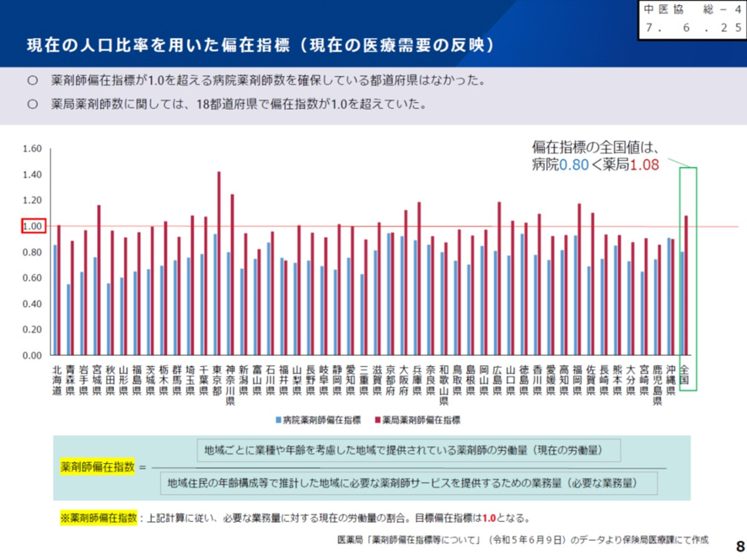Click the page number 8
This screenshot has width=747, height=560.
pos(739,546)
